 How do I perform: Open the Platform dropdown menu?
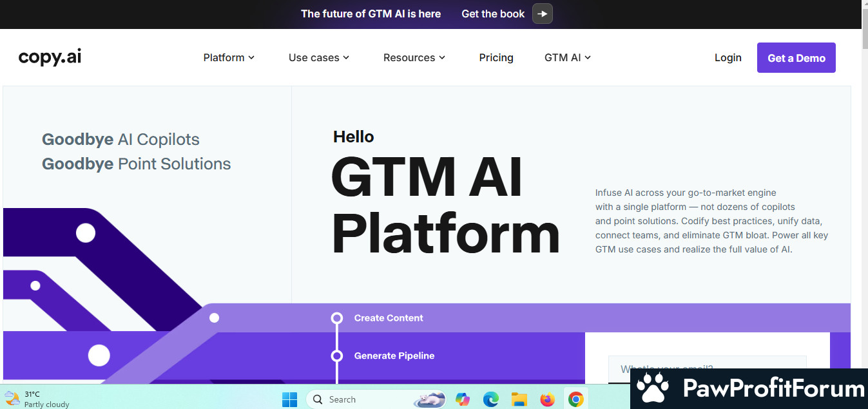pos(229,57)
